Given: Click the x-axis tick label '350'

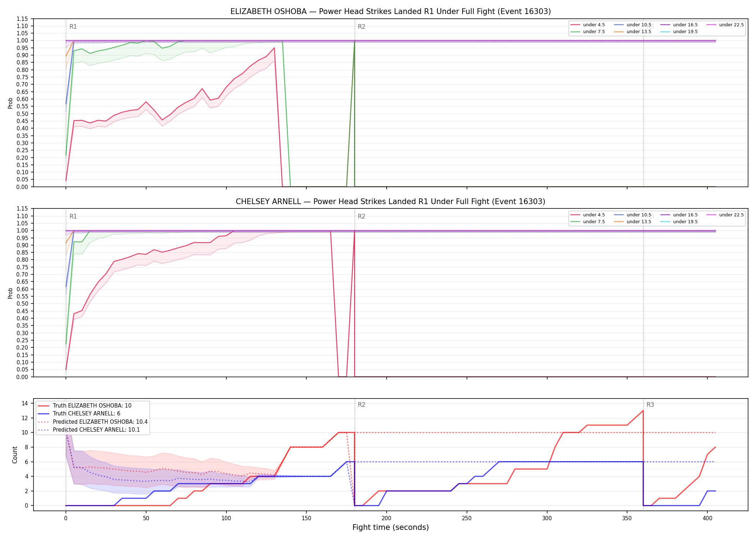Looking at the screenshot, I should click(627, 518).
